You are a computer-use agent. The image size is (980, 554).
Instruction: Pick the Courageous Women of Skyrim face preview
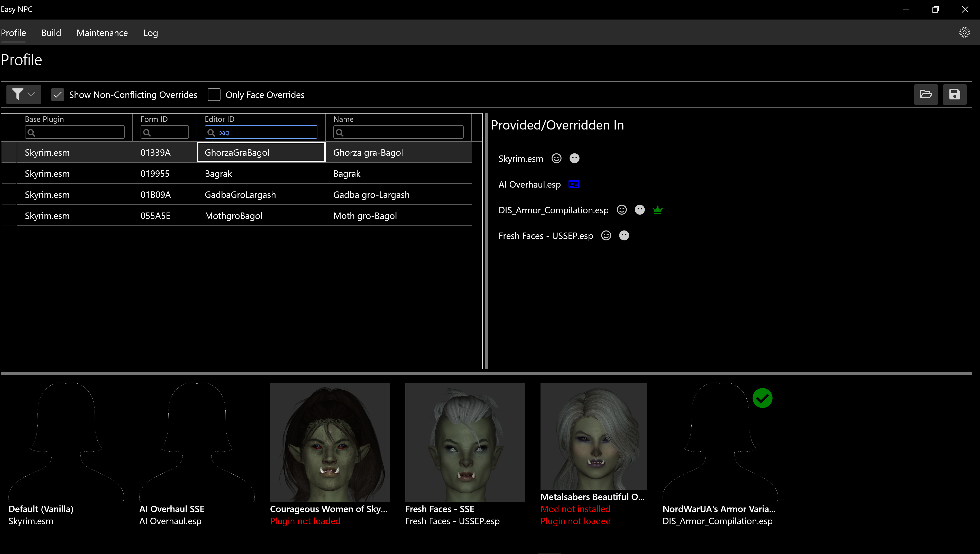[329, 442]
